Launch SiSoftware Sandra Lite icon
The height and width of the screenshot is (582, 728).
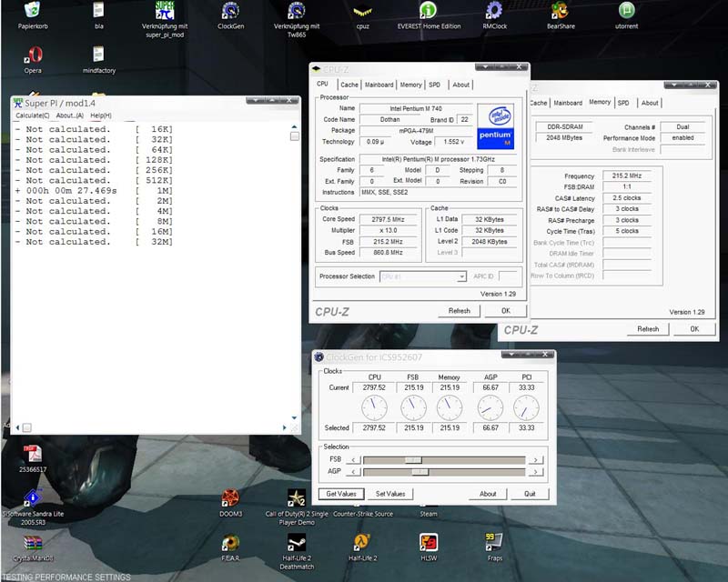[33, 497]
